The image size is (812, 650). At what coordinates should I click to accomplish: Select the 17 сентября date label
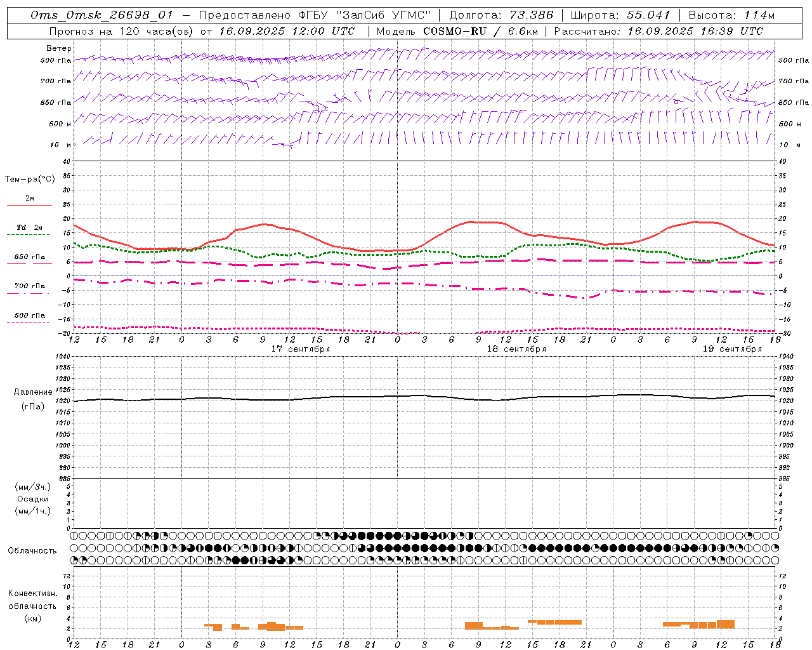[x=301, y=349]
